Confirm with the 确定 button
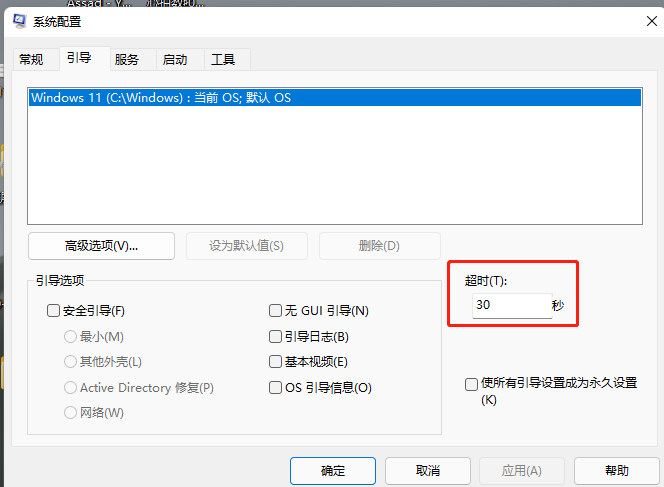Image resolution: width=664 pixels, height=487 pixels. pos(333,470)
